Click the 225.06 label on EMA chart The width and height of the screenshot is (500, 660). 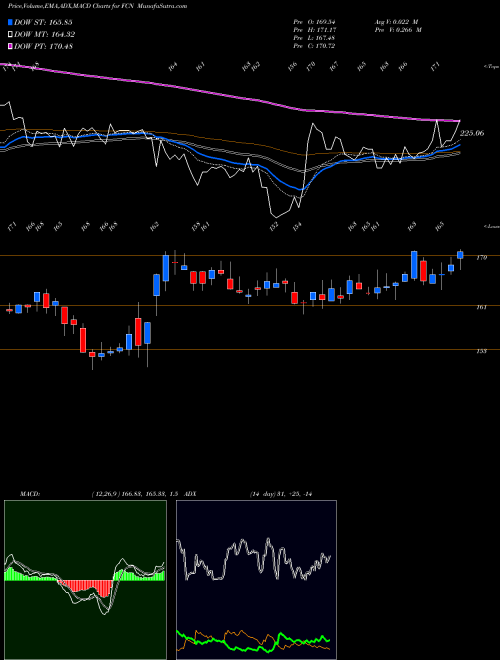coord(472,133)
